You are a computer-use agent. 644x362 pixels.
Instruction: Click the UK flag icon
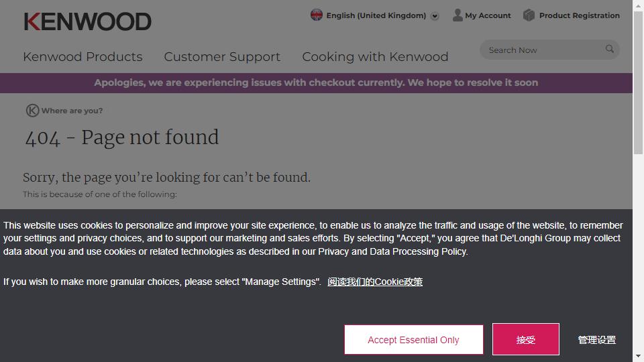click(x=317, y=15)
